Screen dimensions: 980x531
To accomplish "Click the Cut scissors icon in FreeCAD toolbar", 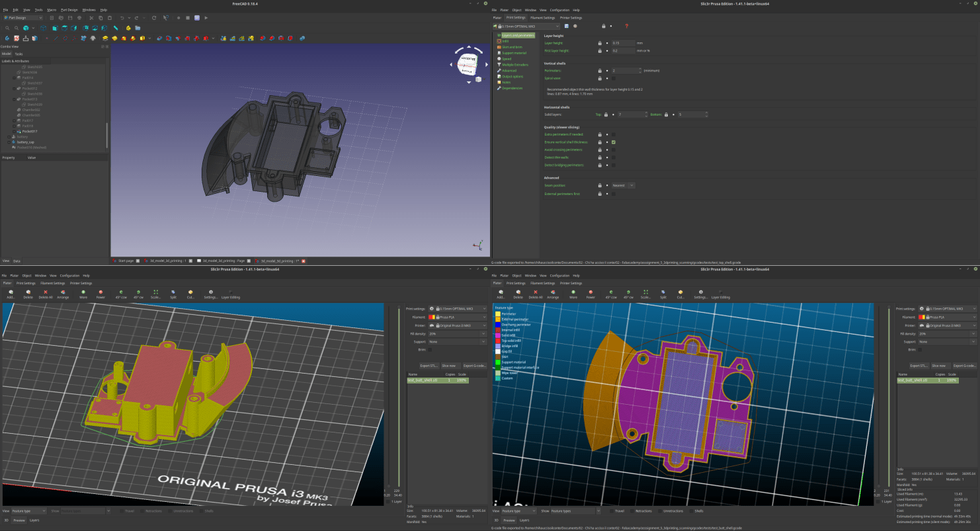I will click(x=91, y=18).
